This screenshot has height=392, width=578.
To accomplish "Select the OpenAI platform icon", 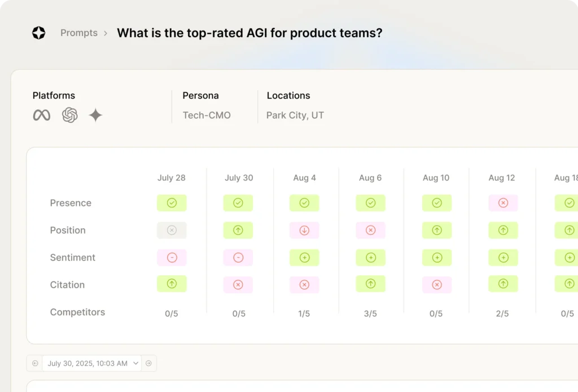I will (x=69, y=115).
